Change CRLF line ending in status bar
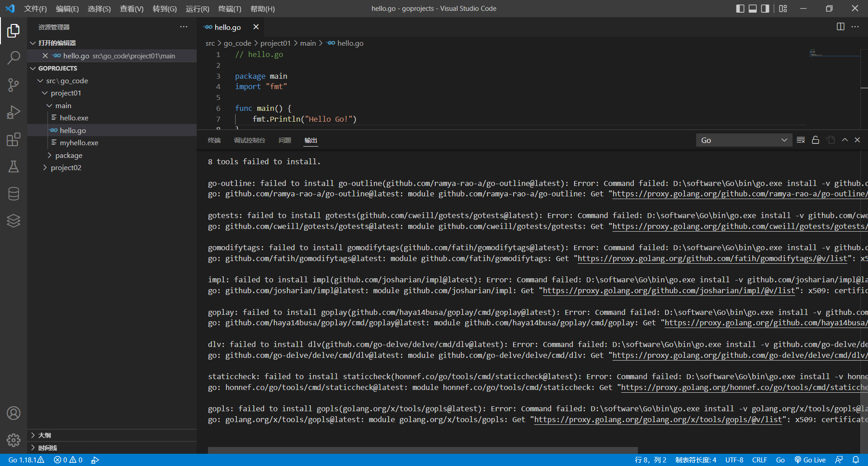Screen dimensions: 868x466 759,460
